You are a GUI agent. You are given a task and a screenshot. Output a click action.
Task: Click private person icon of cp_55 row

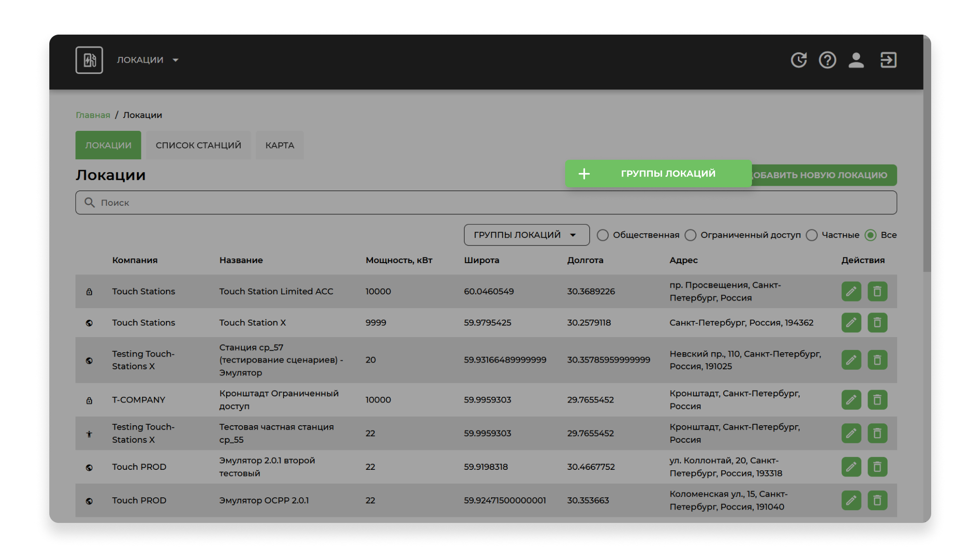coord(89,434)
